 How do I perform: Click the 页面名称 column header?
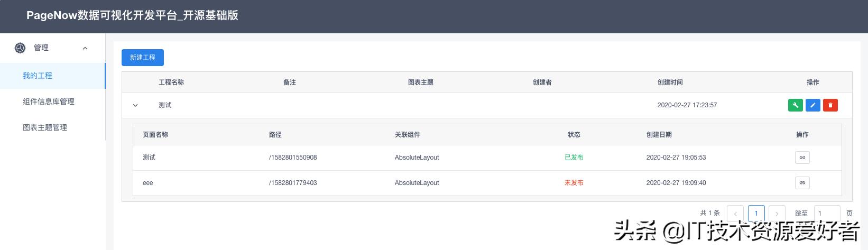155,135
